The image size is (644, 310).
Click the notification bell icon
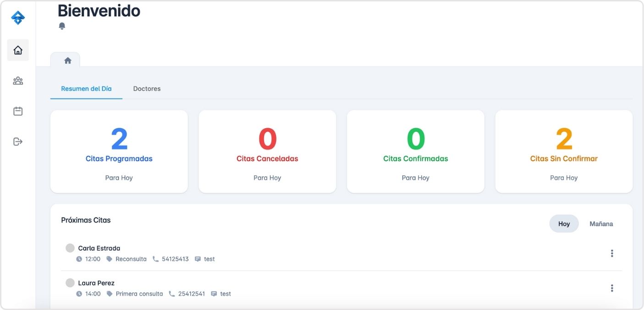(62, 26)
